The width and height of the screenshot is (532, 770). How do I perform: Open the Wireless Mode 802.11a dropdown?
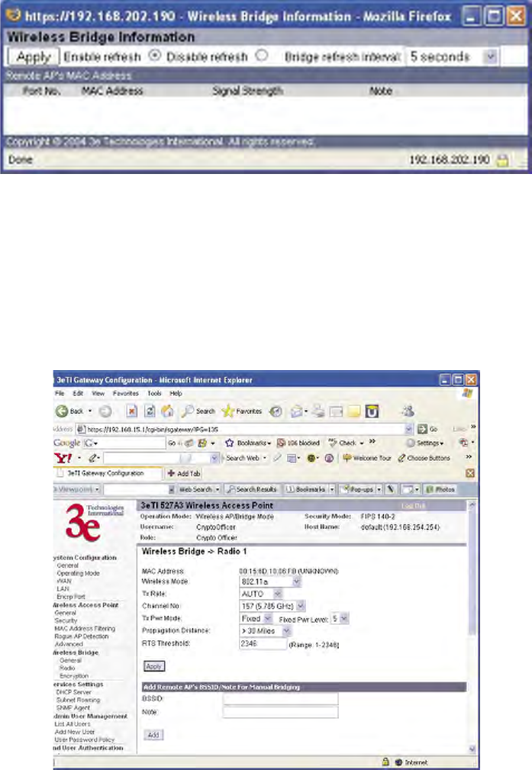[x=270, y=582]
